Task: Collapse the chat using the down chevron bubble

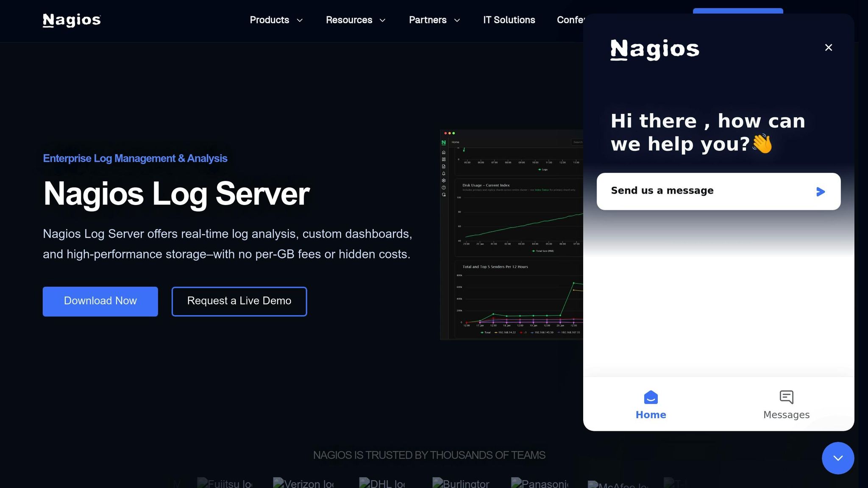Action: point(837,458)
